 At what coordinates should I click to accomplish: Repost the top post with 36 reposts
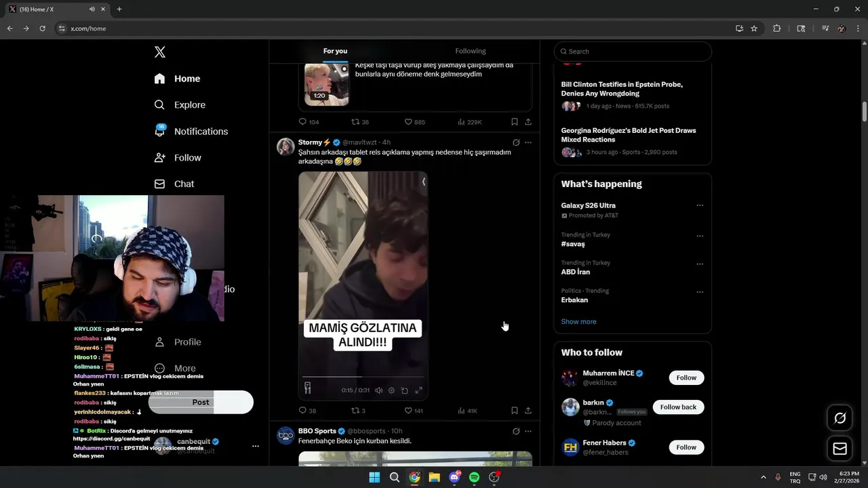click(x=359, y=122)
